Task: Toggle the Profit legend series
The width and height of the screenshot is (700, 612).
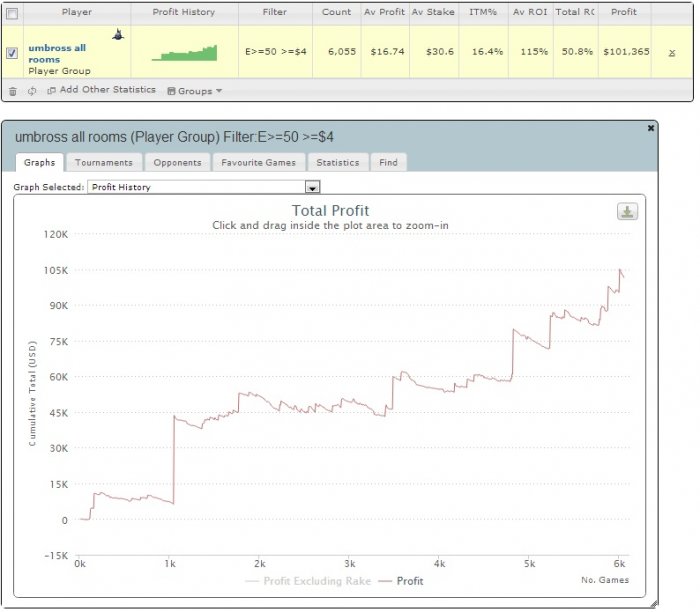Action: pos(401,581)
